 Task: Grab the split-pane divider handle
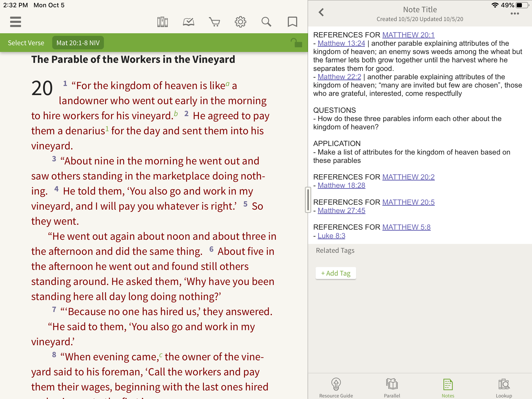[x=308, y=199]
